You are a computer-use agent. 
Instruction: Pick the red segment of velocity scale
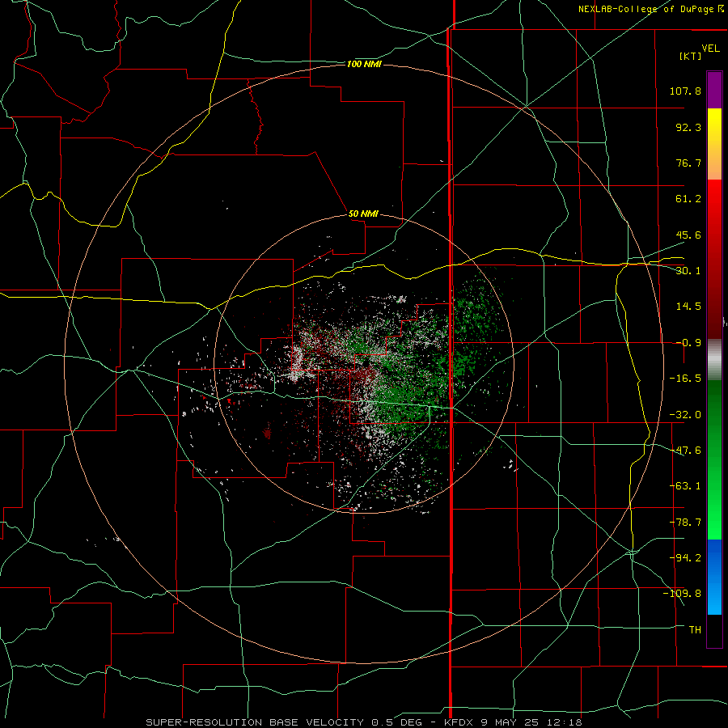pyautogui.click(x=714, y=259)
